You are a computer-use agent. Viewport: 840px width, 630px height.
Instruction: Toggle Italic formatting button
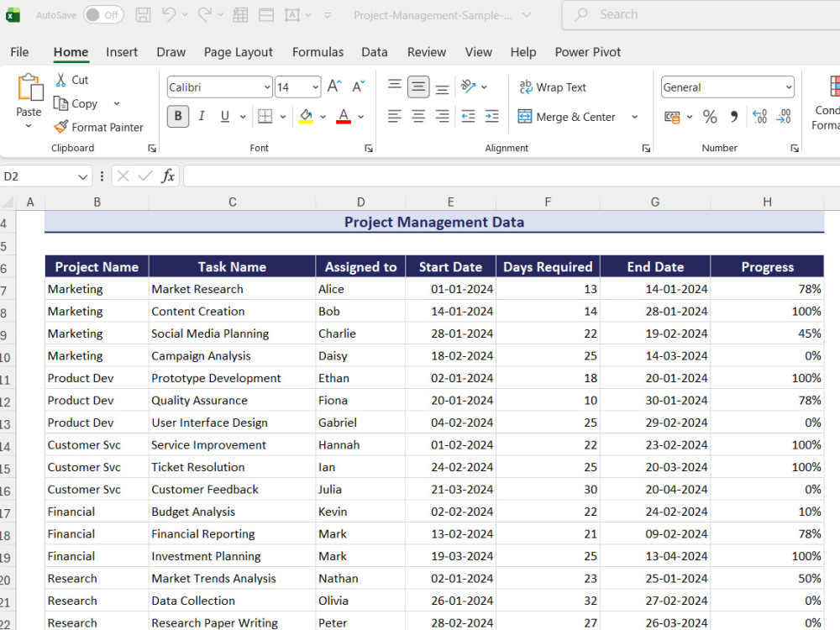pyautogui.click(x=202, y=116)
